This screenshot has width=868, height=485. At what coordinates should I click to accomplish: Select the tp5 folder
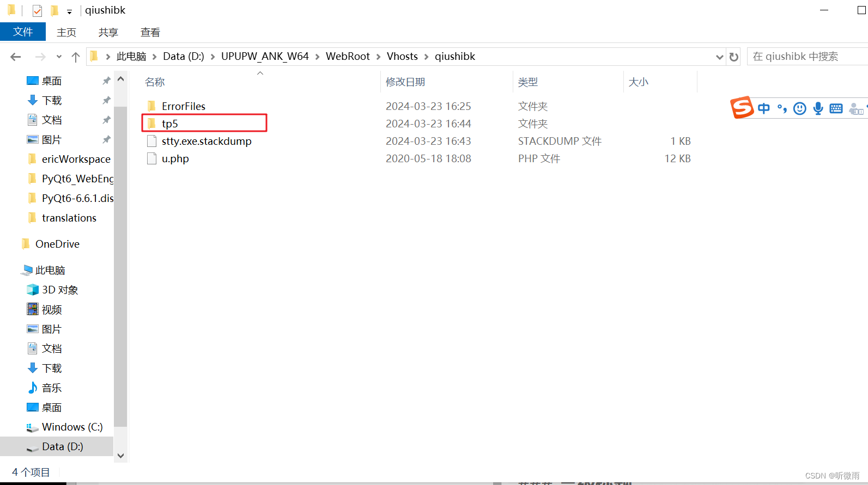204,124
